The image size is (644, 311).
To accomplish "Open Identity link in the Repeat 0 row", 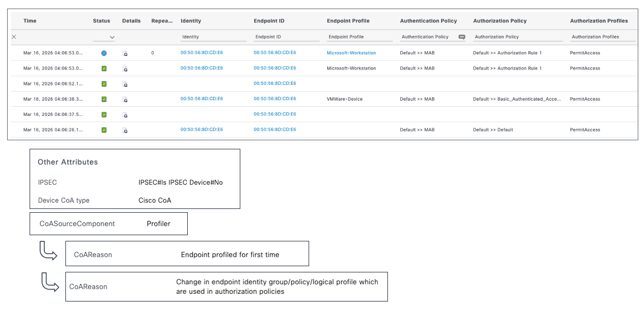I will coord(202,53).
